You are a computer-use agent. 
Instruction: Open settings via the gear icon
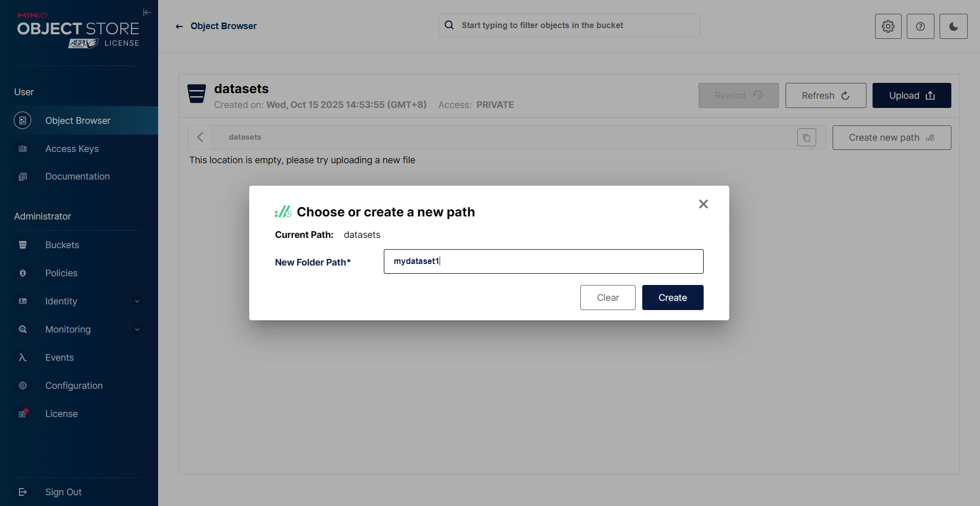(888, 26)
